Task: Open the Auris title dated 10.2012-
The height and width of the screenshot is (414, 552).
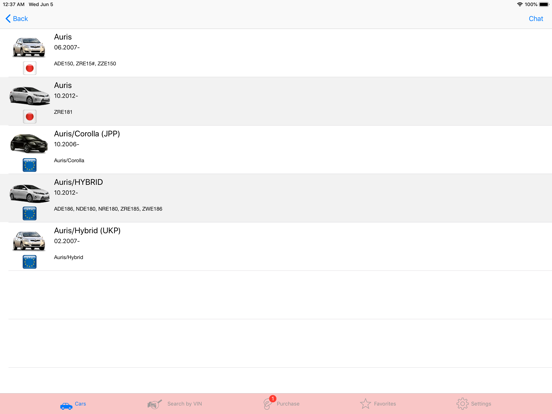Action: click(63, 86)
